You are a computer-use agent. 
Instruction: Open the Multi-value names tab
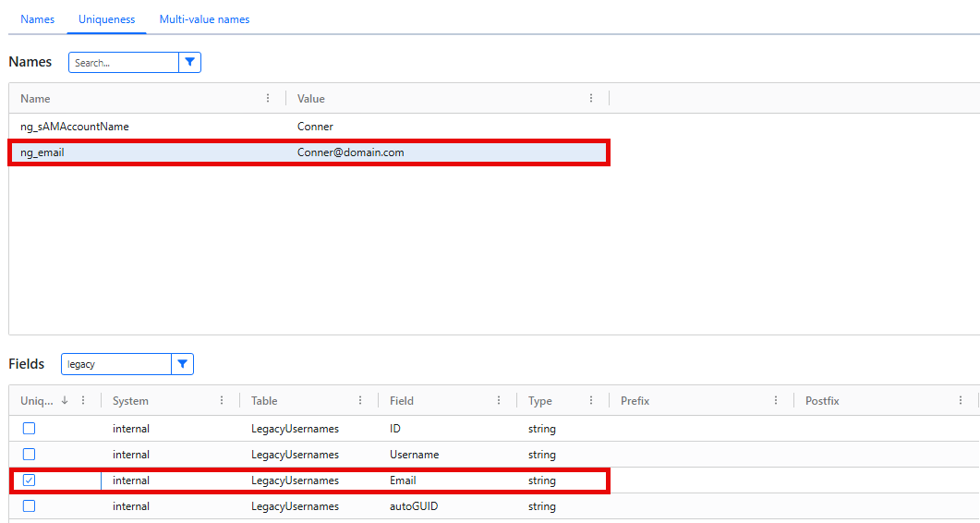[204, 19]
